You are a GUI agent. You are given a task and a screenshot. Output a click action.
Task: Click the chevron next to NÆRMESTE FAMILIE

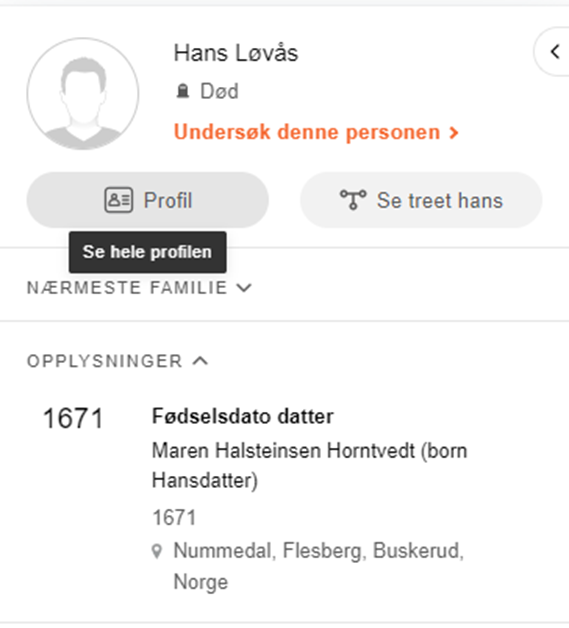click(x=244, y=288)
